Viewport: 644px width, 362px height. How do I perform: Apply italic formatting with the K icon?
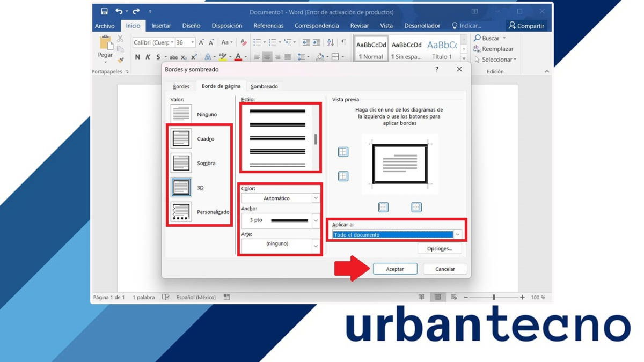pos(149,56)
